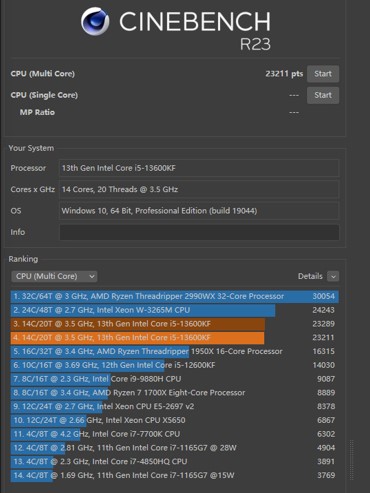The width and height of the screenshot is (370, 493).
Task: Select the Core i9-9880H ranking row
Action: pyautogui.click(x=175, y=379)
